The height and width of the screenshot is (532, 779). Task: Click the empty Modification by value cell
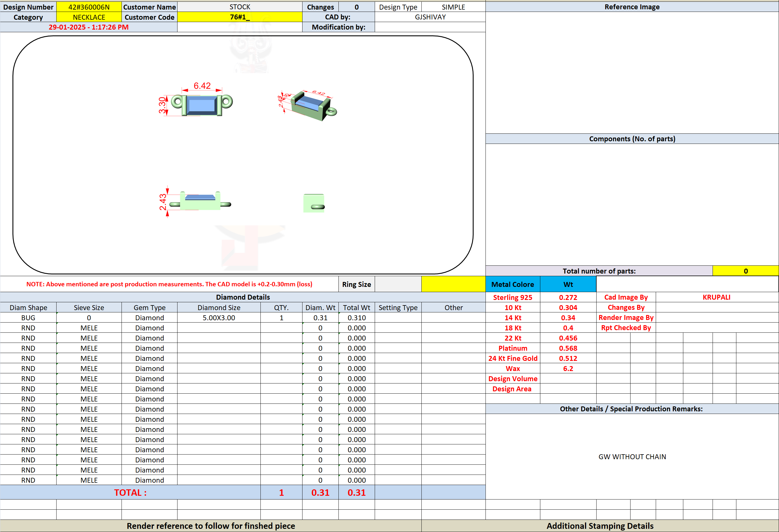(430, 27)
